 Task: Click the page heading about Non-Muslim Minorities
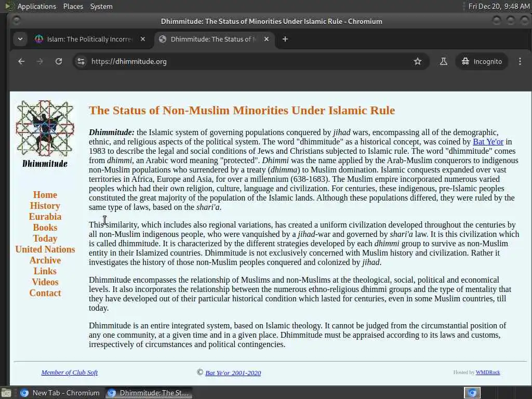242,110
